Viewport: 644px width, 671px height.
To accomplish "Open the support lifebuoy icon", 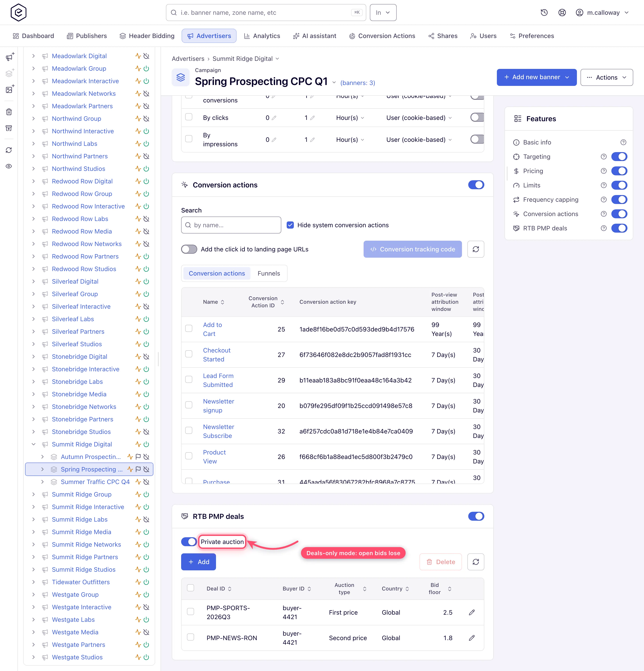I will pyautogui.click(x=562, y=13).
